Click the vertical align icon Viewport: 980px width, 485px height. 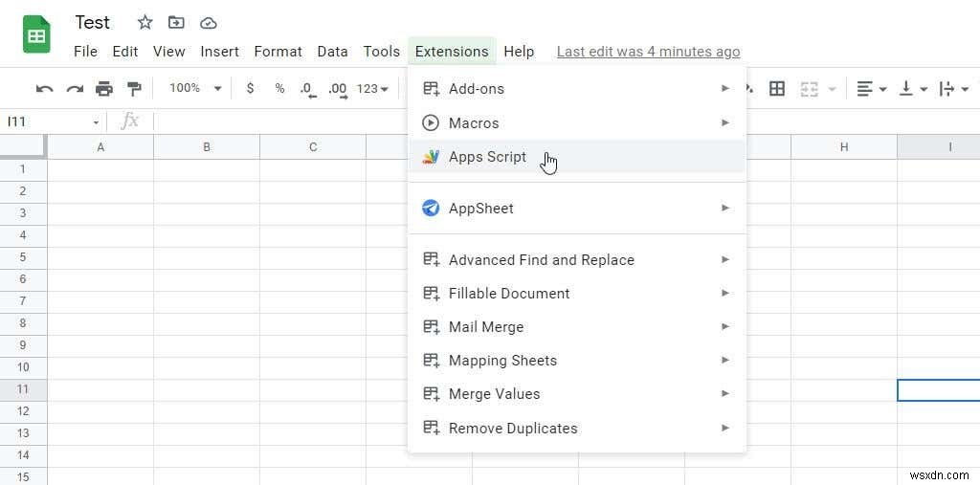[905, 89]
